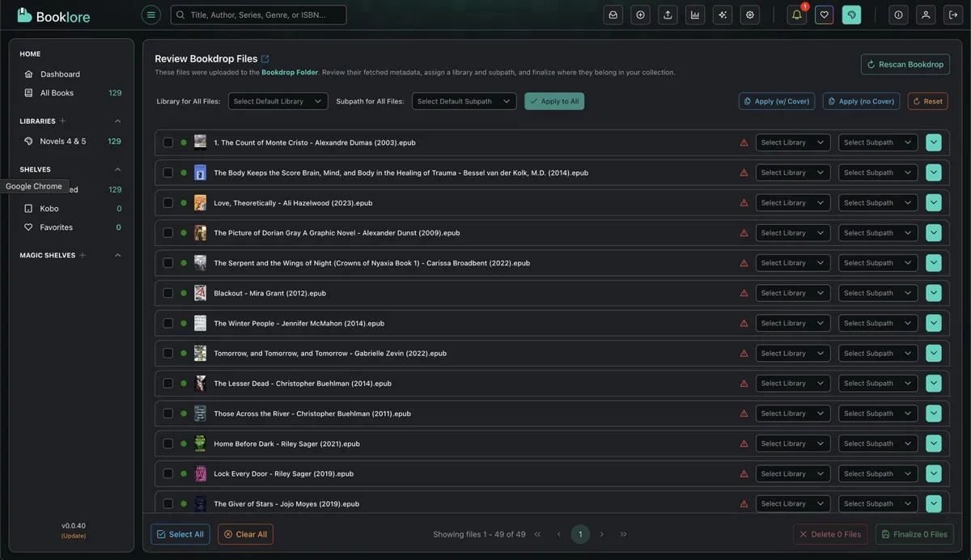This screenshot has width=971, height=560.
Task: Click warning icon on Home Before Dark
Action: 744,443
